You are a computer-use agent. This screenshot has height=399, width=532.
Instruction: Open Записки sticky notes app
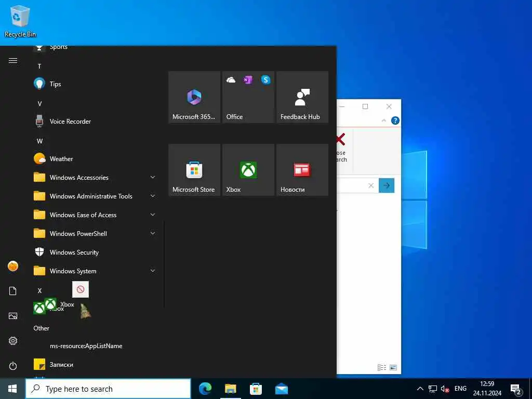coord(94,364)
